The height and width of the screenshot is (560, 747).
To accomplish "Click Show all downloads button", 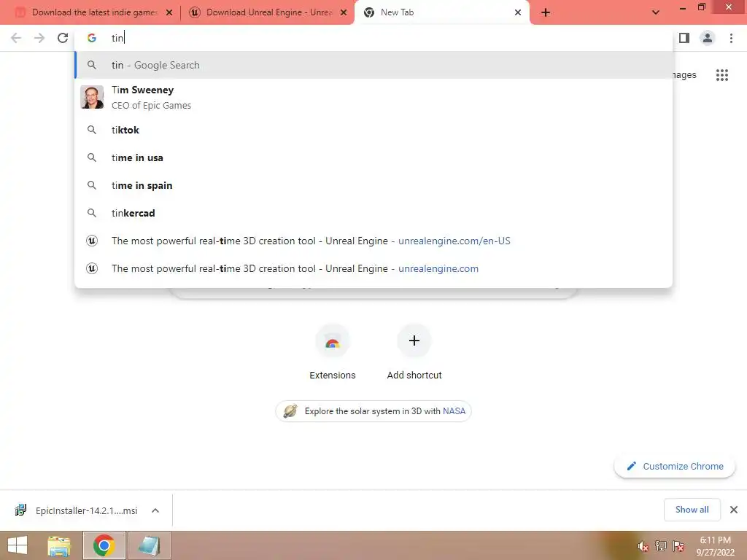I will click(692, 510).
